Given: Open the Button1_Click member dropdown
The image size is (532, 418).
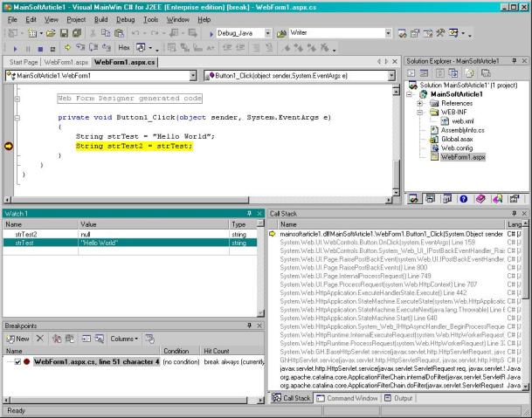Looking at the screenshot, I should point(391,76).
